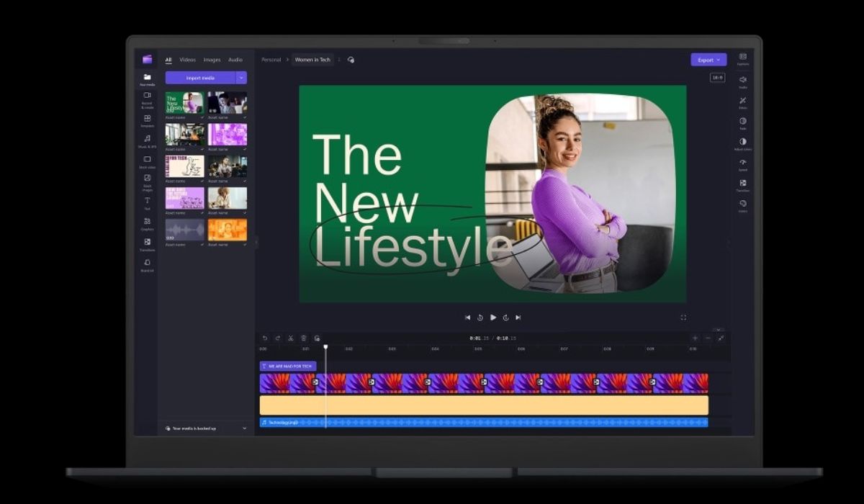The width and height of the screenshot is (864, 504).
Task: Click the playhead handle on timeline ruler
Action: 325,347
